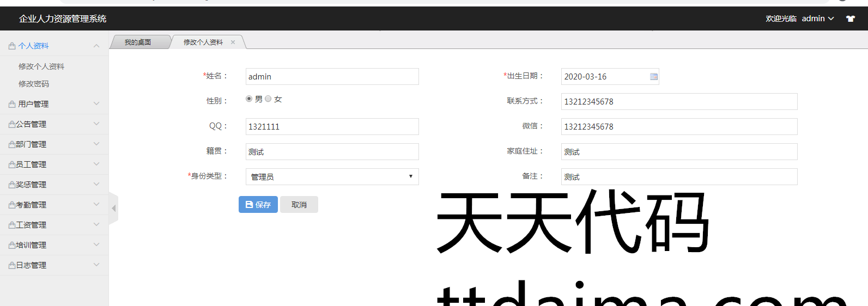Click the 保存 button
Screen dimensions: 868x306
tap(258, 205)
